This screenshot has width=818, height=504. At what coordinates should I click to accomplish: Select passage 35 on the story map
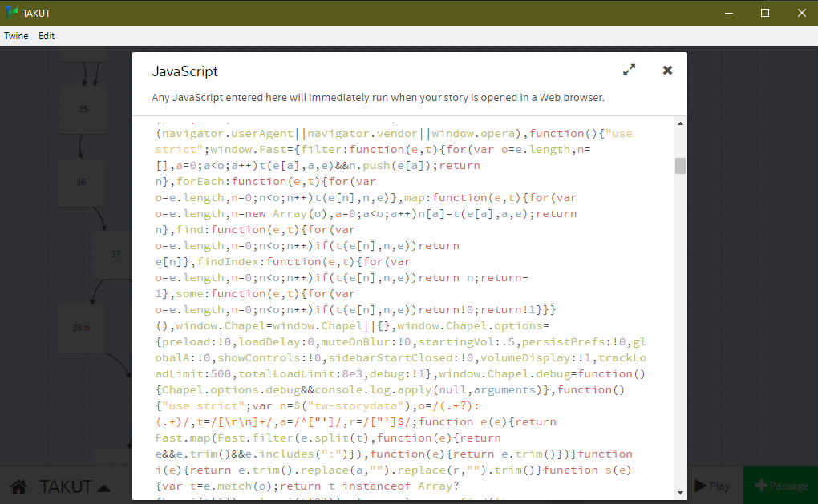(83, 110)
